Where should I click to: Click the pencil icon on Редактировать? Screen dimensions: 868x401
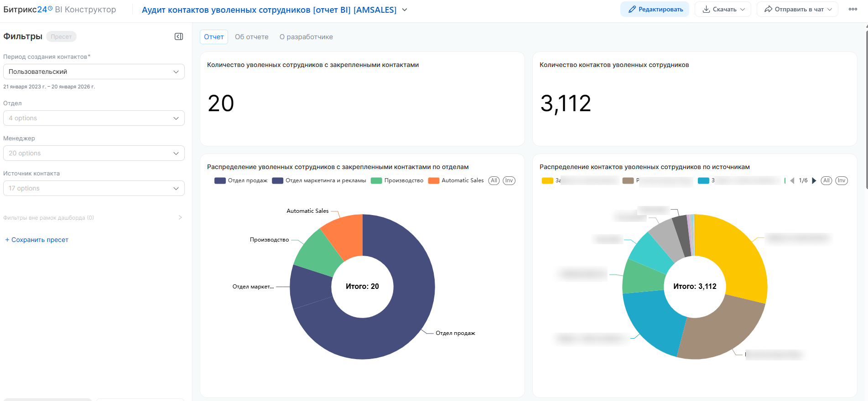(632, 9)
